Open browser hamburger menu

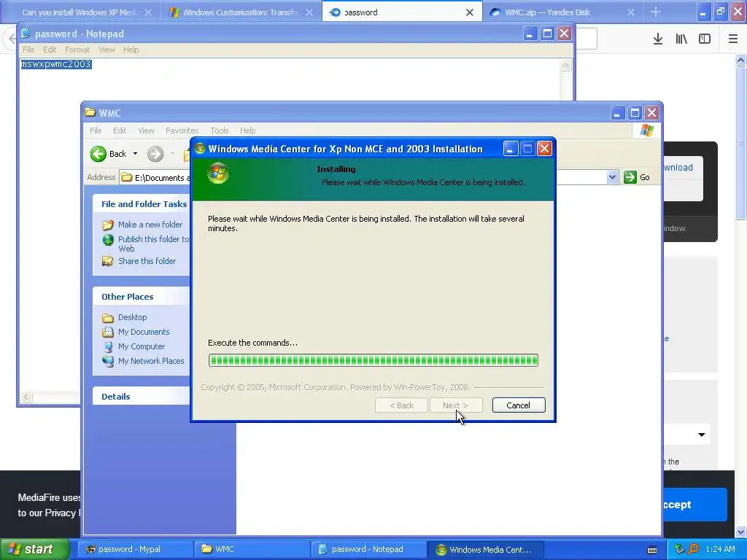[x=733, y=39]
